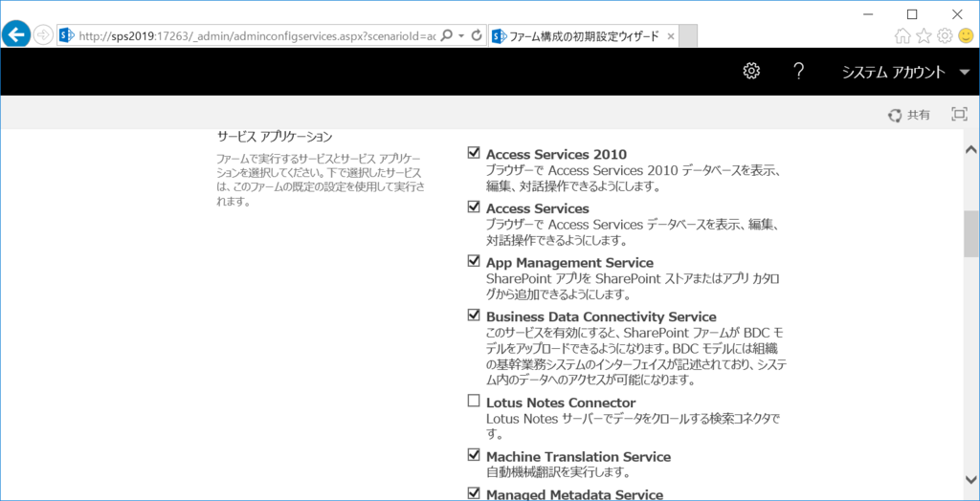Image resolution: width=980 pixels, height=501 pixels.
Task: Click the App Management Service label
Action: coord(570,262)
